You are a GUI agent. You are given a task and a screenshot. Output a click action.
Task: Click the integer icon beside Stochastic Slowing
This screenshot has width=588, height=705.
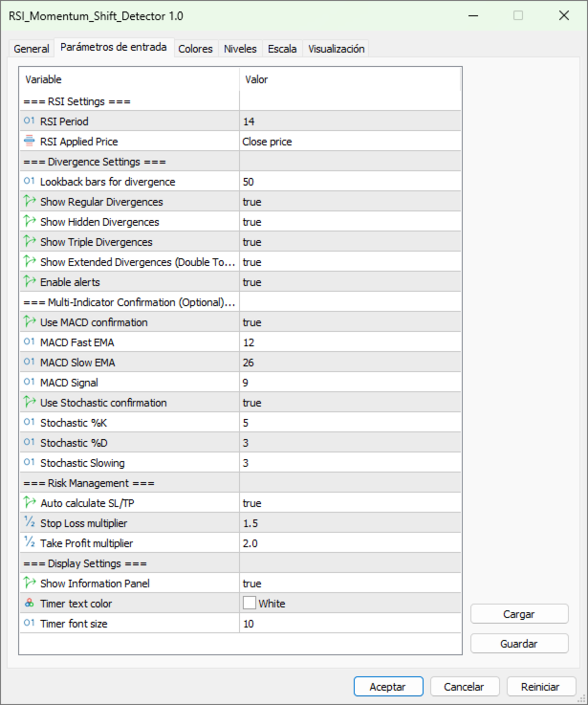(30, 462)
